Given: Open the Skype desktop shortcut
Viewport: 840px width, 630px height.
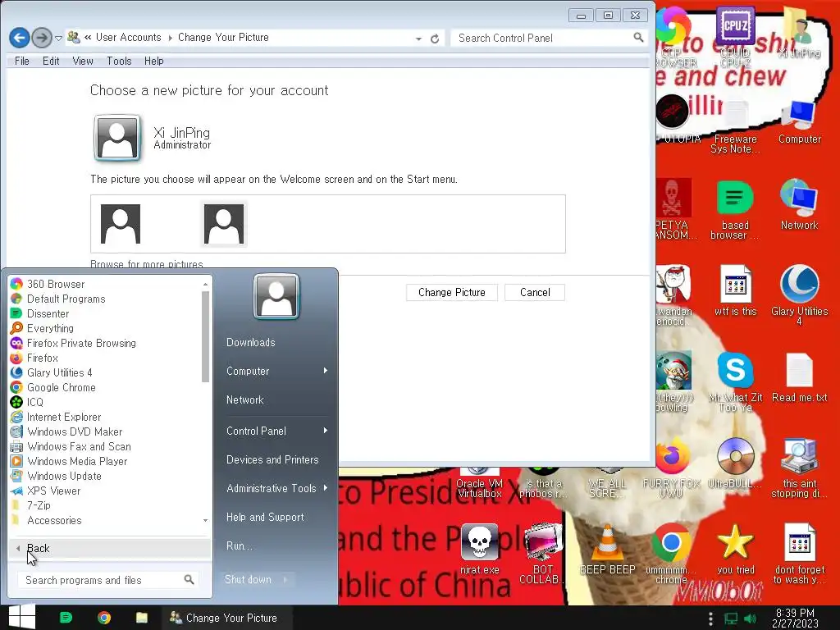Looking at the screenshot, I should click(x=735, y=381).
